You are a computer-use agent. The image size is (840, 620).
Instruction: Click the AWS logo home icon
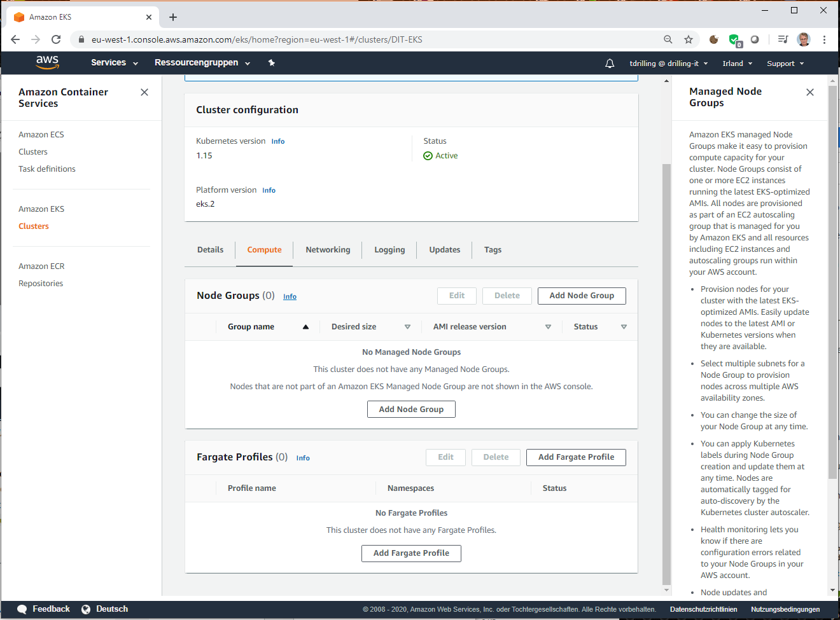(47, 62)
